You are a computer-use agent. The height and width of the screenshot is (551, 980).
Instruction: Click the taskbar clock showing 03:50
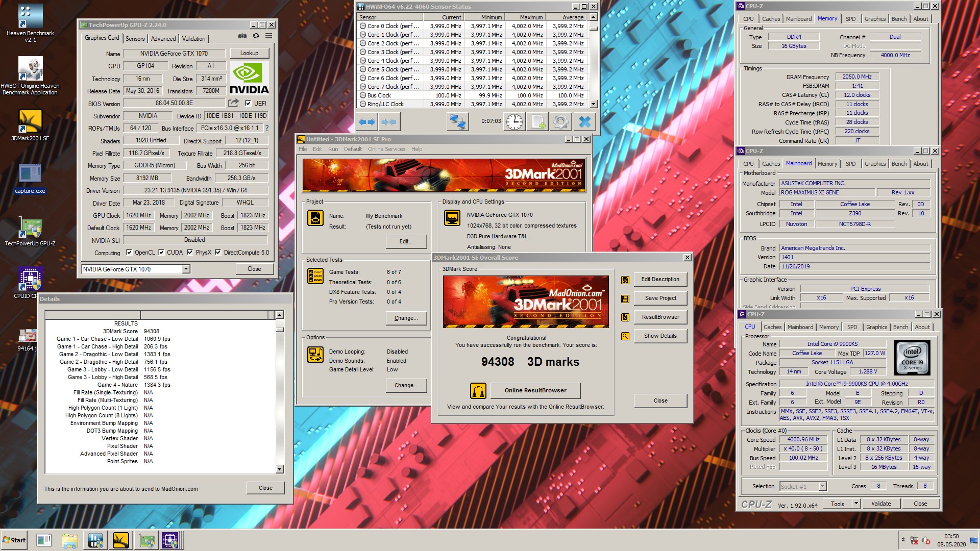tap(951, 536)
